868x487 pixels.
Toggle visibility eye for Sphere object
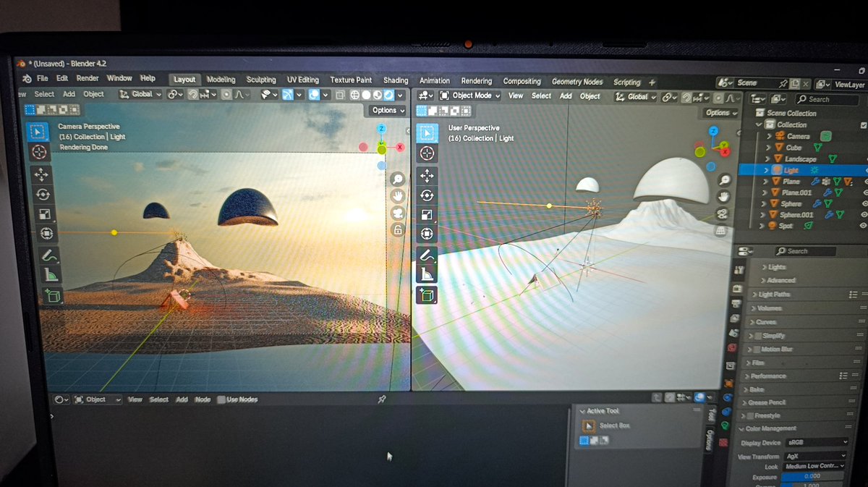[864, 203]
